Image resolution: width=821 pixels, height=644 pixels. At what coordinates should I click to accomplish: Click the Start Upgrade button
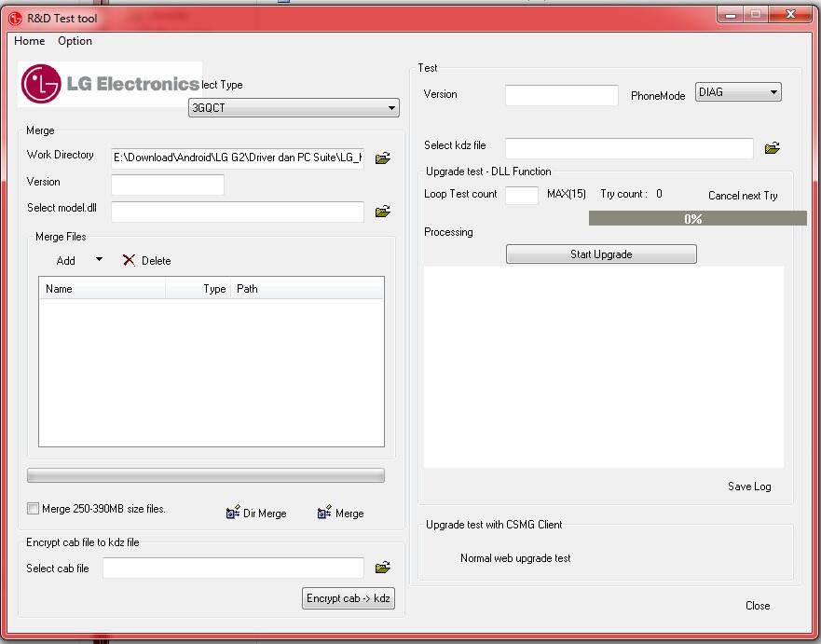tap(601, 253)
